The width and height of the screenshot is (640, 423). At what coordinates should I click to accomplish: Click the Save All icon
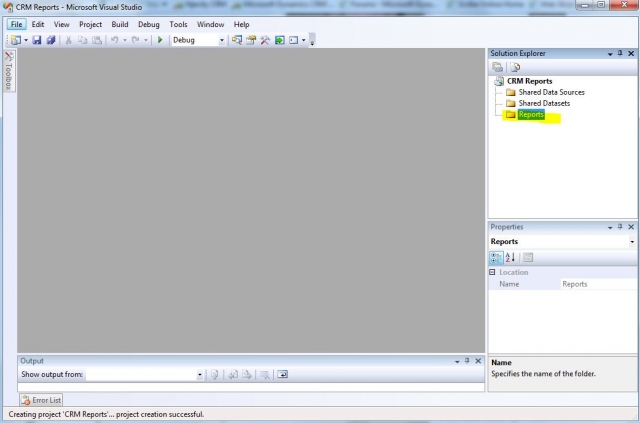[51, 40]
